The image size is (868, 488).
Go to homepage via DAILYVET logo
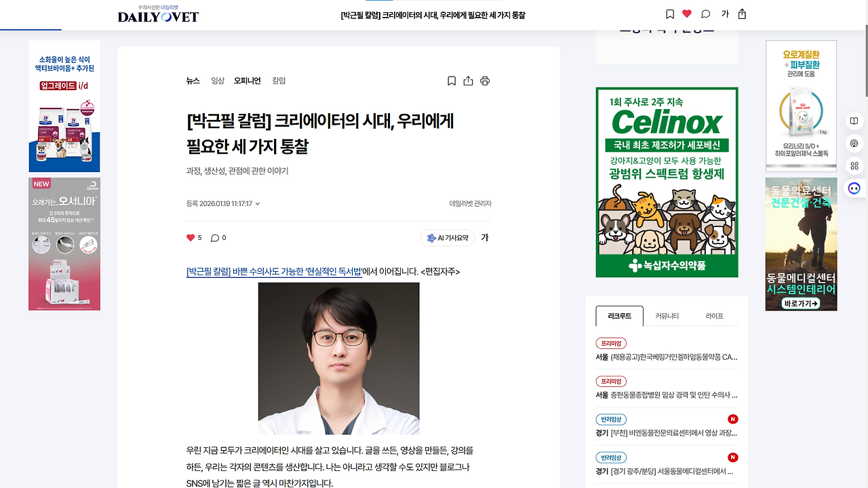coord(159,14)
